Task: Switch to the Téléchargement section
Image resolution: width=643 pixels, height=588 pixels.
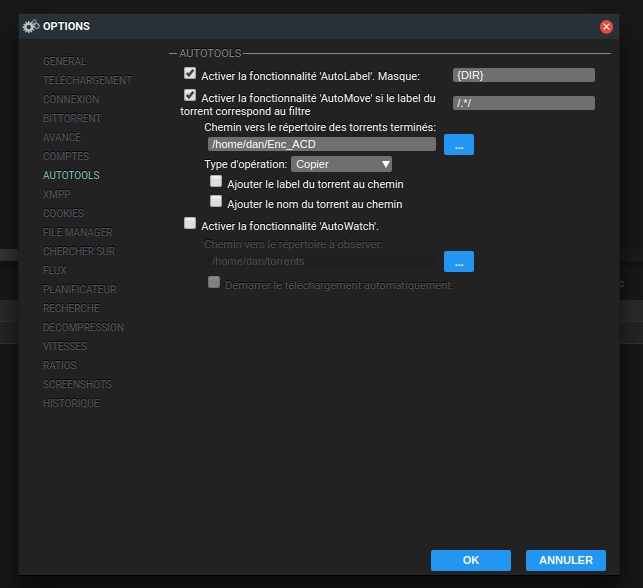Action: [x=87, y=80]
